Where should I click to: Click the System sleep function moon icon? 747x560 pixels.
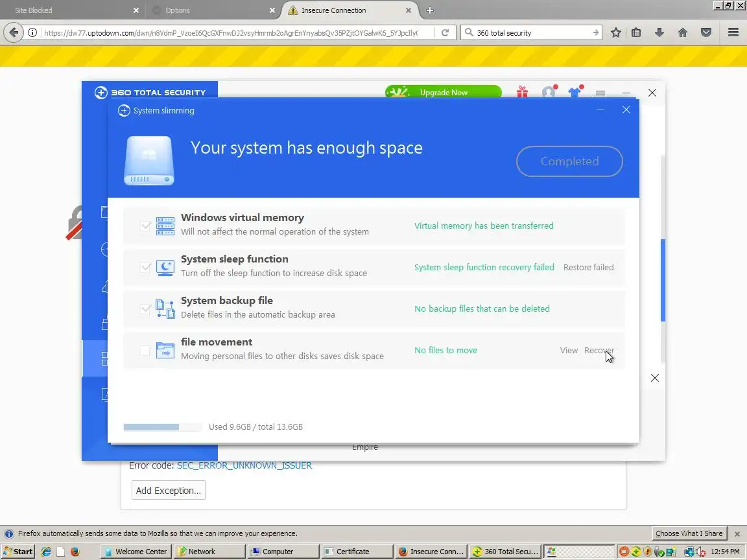point(165,267)
